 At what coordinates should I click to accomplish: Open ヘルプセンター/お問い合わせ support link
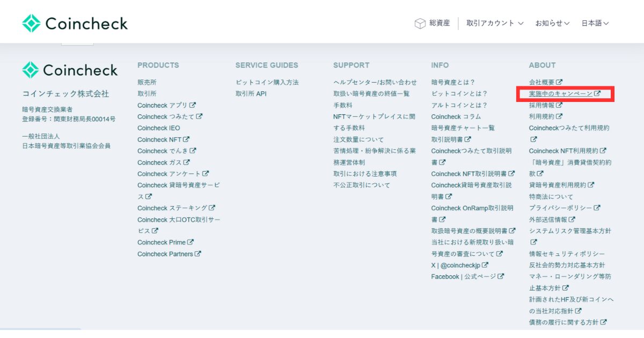pyautogui.click(x=375, y=82)
